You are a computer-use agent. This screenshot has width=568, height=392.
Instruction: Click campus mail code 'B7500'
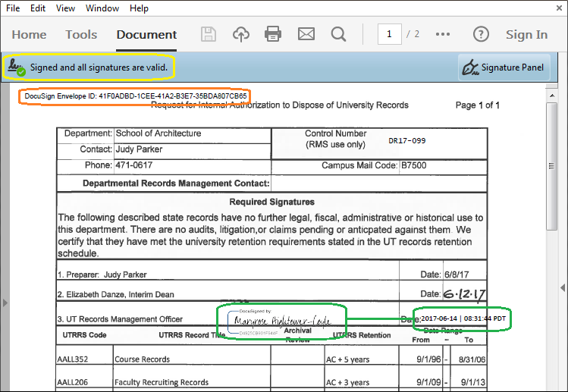click(x=414, y=165)
